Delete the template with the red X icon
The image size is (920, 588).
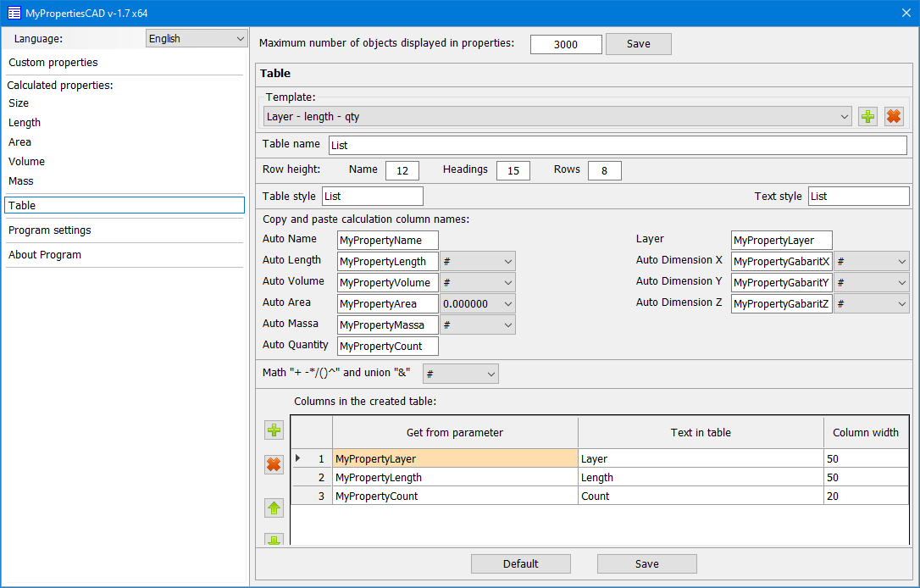(x=894, y=117)
